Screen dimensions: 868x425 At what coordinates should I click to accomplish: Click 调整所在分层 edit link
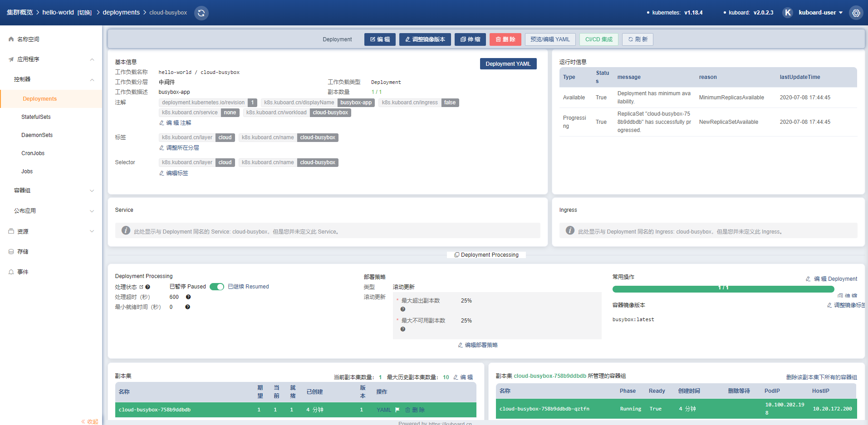pyautogui.click(x=179, y=148)
